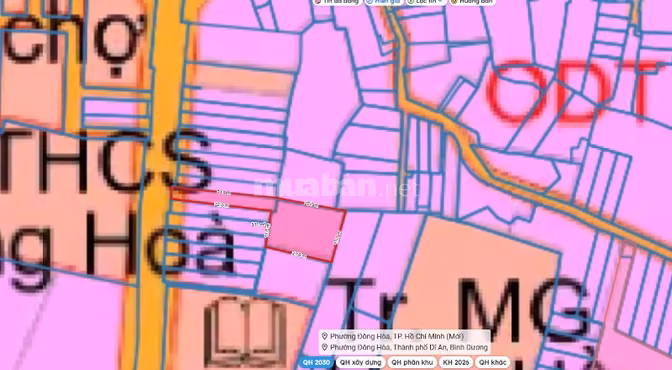Click the location pin icon beside TP. Hồ Chí Minh address
Screen dimensions: 672x370
[x=324, y=336]
